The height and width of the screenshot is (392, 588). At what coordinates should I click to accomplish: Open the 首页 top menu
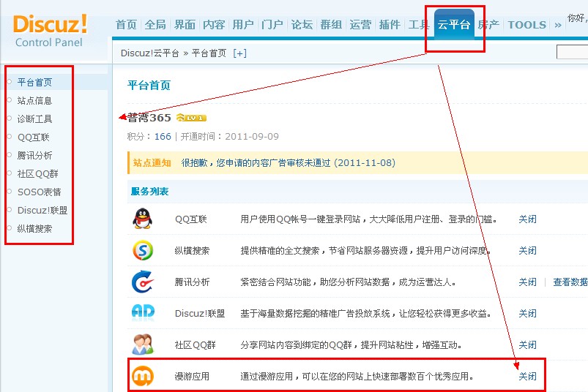[127, 25]
